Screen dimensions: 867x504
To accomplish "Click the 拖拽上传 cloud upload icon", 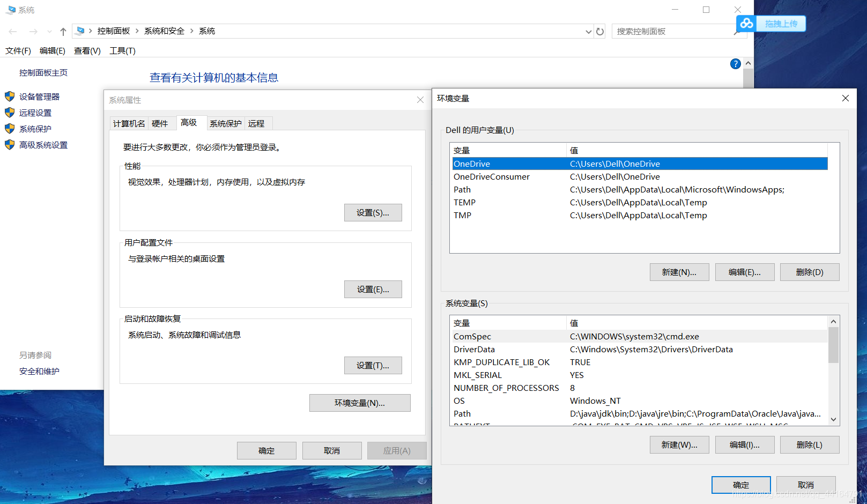I will 746,24.
